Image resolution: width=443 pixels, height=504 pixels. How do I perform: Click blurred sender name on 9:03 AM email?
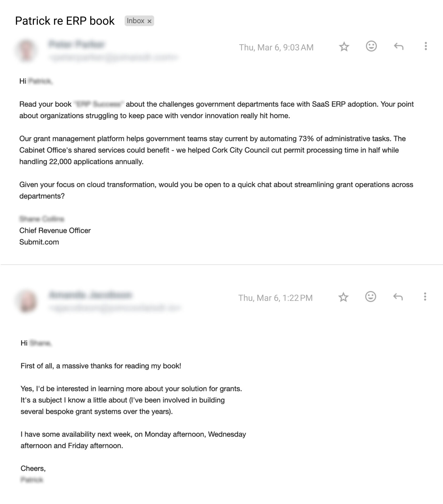[x=77, y=44]
